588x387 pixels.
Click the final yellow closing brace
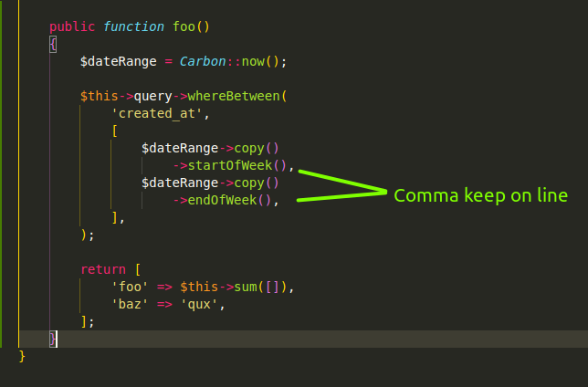coord(23,356)
